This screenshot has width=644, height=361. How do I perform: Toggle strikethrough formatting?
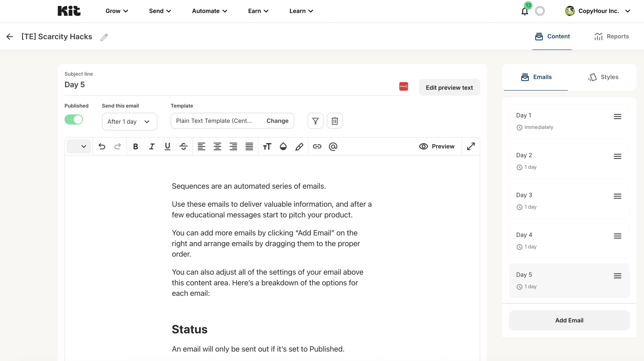184,146
